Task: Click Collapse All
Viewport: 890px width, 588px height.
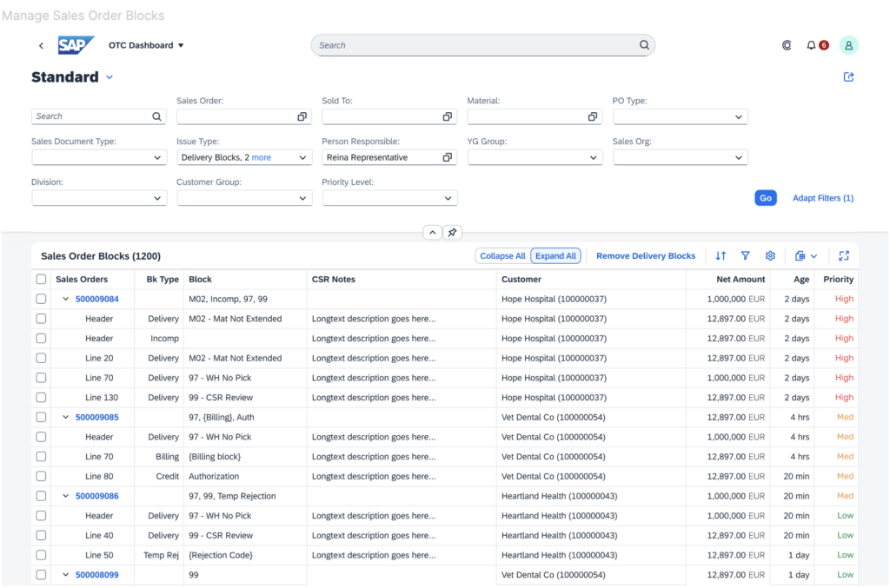Action: 502,255
